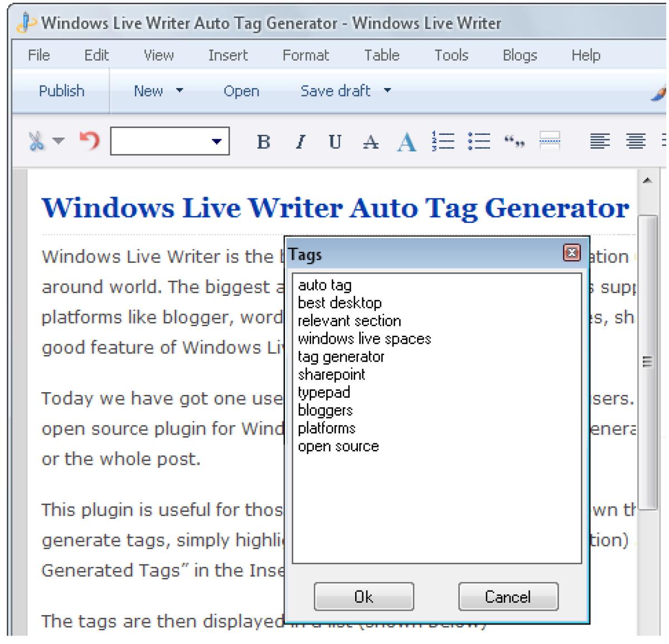Select the 'best desktop' tag
Viewport: 669px width, 644px height.
[340, 303]
